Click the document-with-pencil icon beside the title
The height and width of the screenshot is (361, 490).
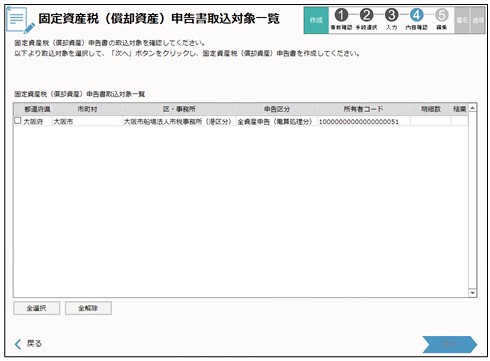20,20
